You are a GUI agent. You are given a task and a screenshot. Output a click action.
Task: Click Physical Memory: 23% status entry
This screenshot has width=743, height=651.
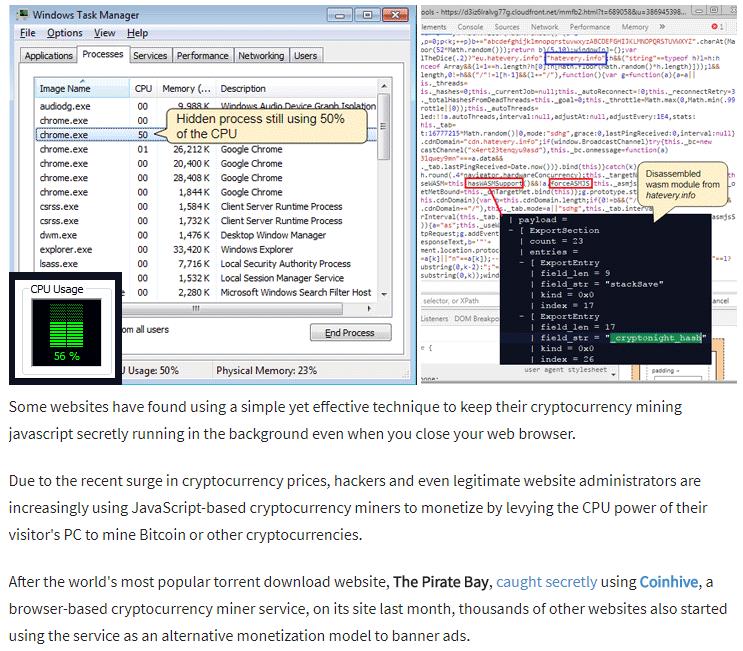point(266,371)
